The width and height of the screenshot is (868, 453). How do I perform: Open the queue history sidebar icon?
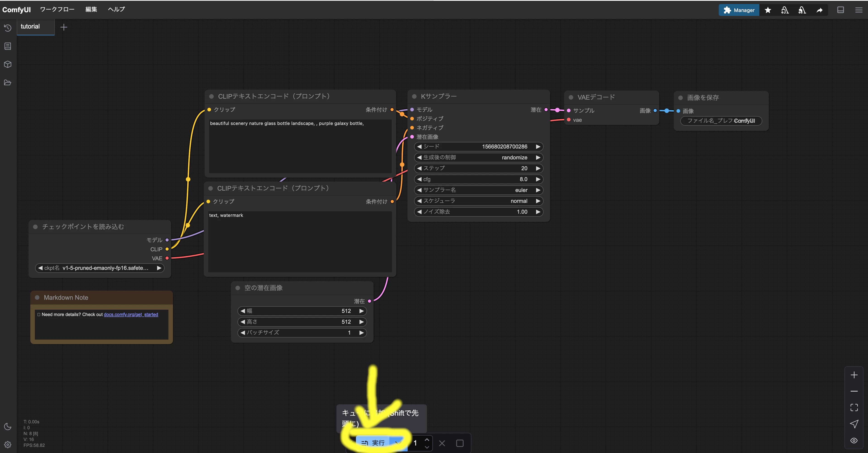(8, 28)
